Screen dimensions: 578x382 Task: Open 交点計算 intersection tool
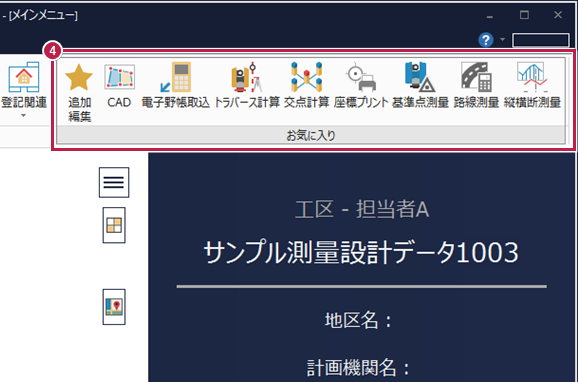307,86
